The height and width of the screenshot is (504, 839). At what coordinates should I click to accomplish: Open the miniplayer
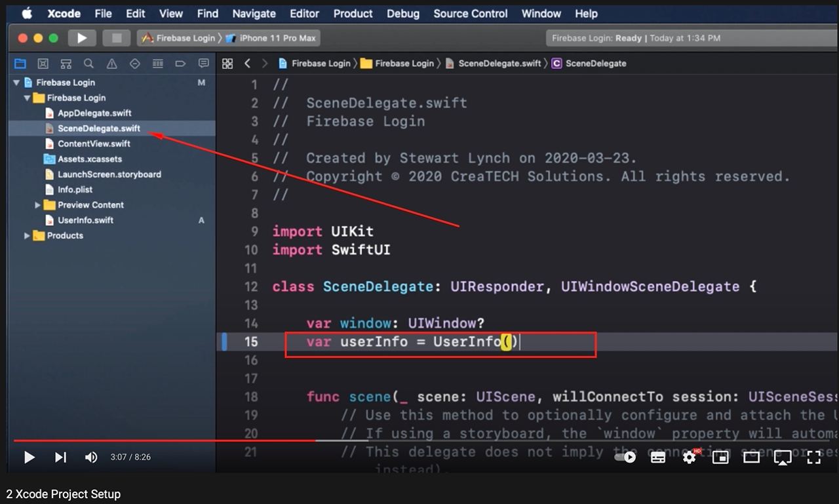[x=720, y=457]
